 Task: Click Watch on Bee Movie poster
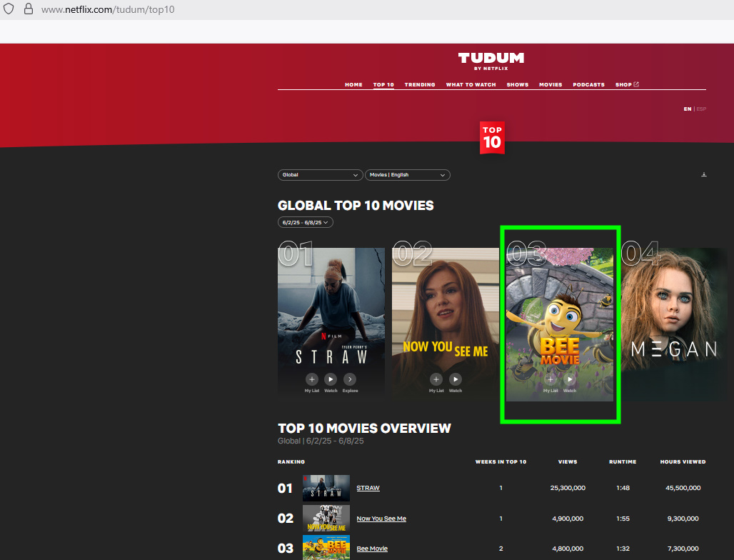click(570, 379)
